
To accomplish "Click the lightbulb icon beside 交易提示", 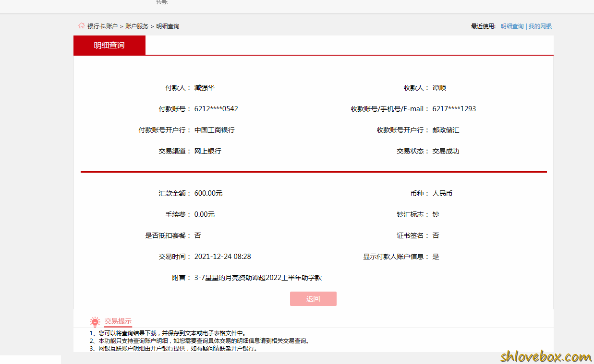I will pyautogui.click(x=95, y=322).
